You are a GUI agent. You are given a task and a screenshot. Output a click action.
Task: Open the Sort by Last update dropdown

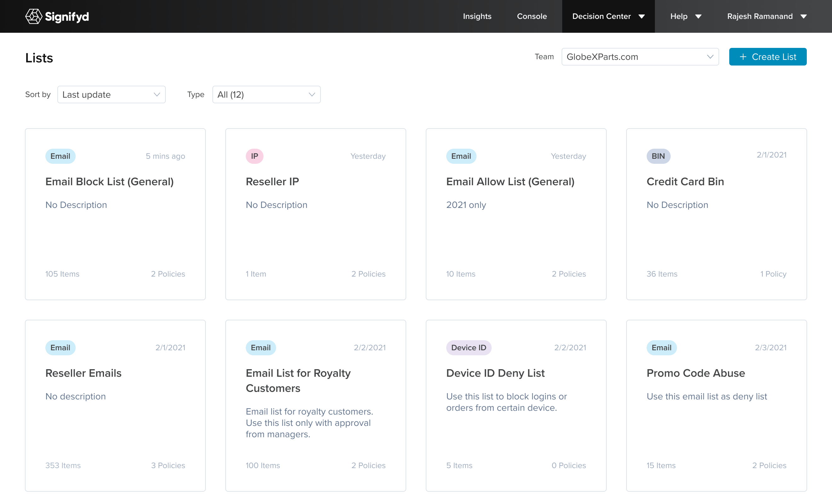111,94
